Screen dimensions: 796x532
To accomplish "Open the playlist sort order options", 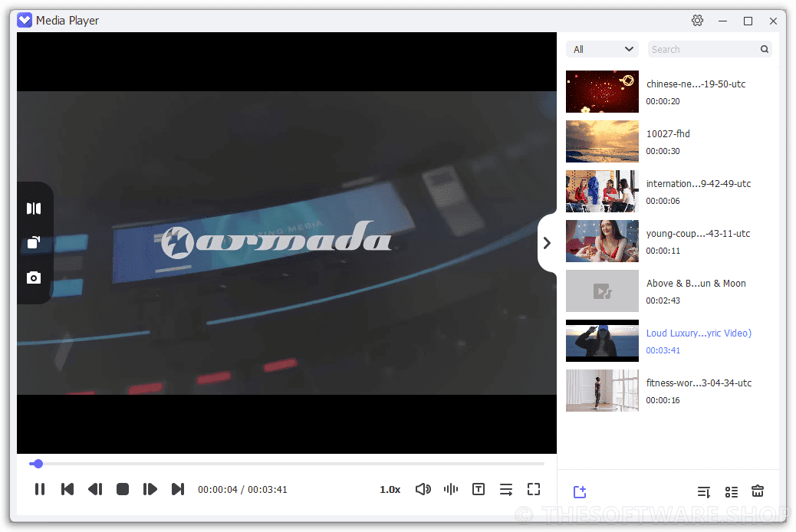I will click(704, 491).
